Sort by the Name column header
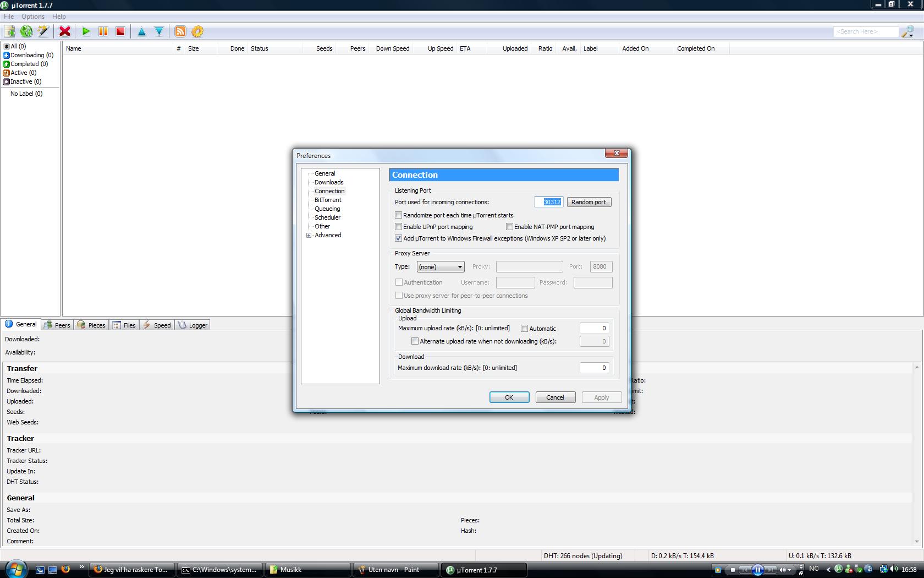The height and width of the screenshot is (578, 924). [x=117, y=48]
